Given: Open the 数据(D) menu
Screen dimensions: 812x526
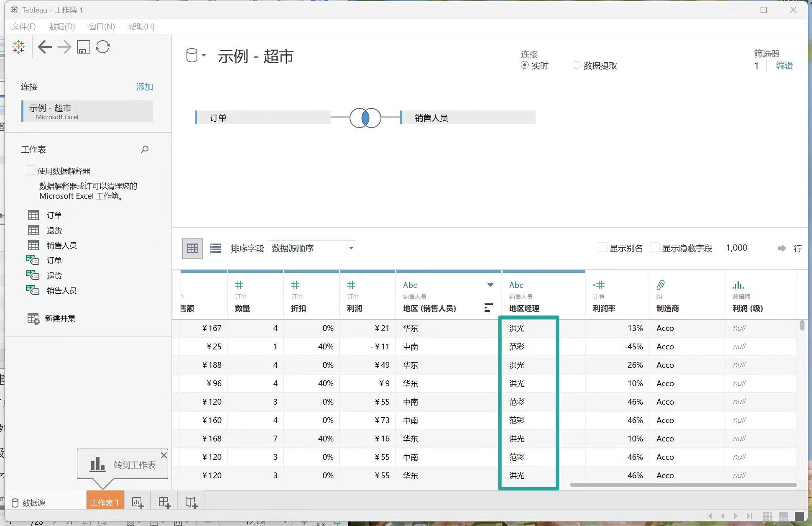Looking at the screenshot, I should [x=62, y=26].
